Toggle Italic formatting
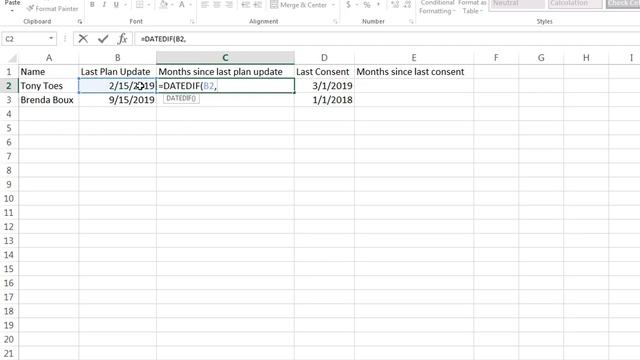Screen dimensions: 640x360 [104, 4]
